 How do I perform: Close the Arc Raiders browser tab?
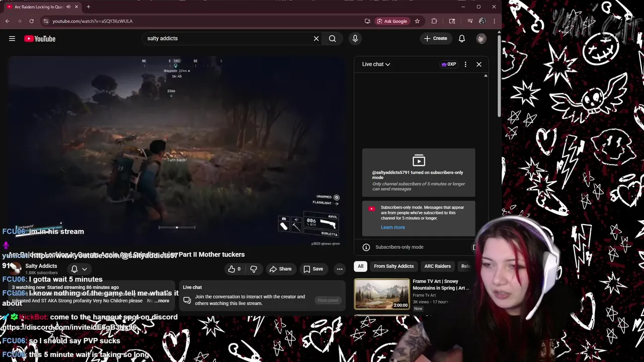[x=76, y=7]
